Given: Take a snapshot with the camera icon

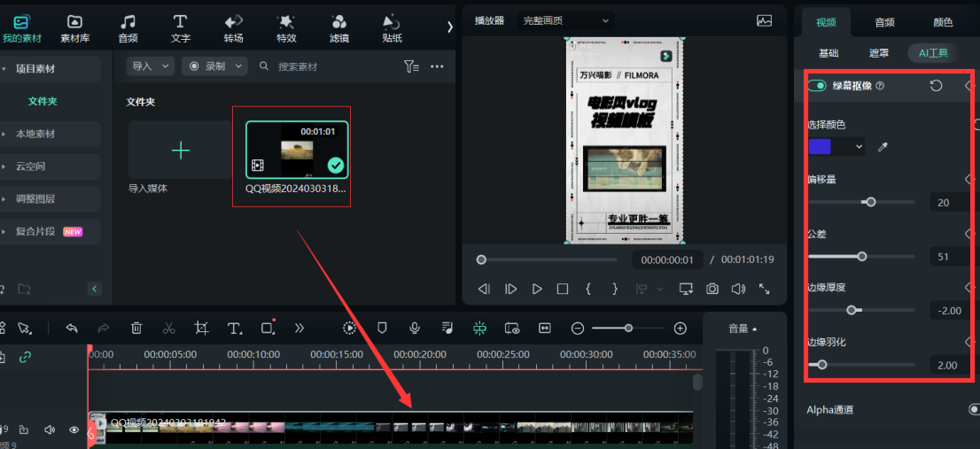Looking at the screenshot, I should (712, 289).
